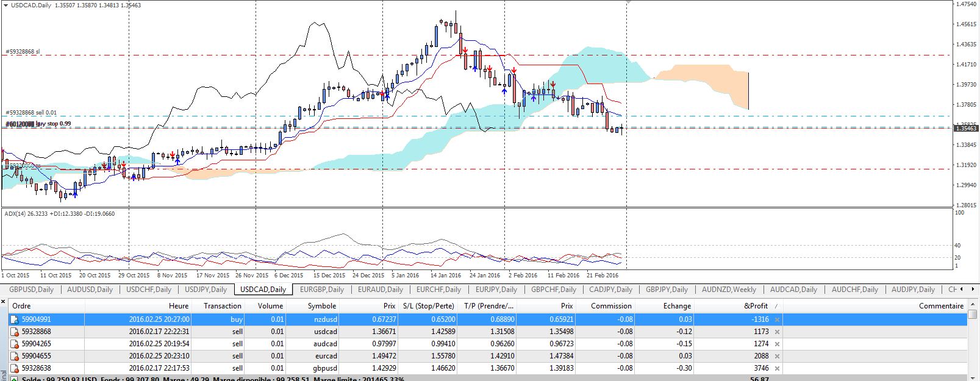This screenshot has height=381, width=980.
Task: Select the GBPUSD,Daily chart tab
Action: tap(31, 290)
